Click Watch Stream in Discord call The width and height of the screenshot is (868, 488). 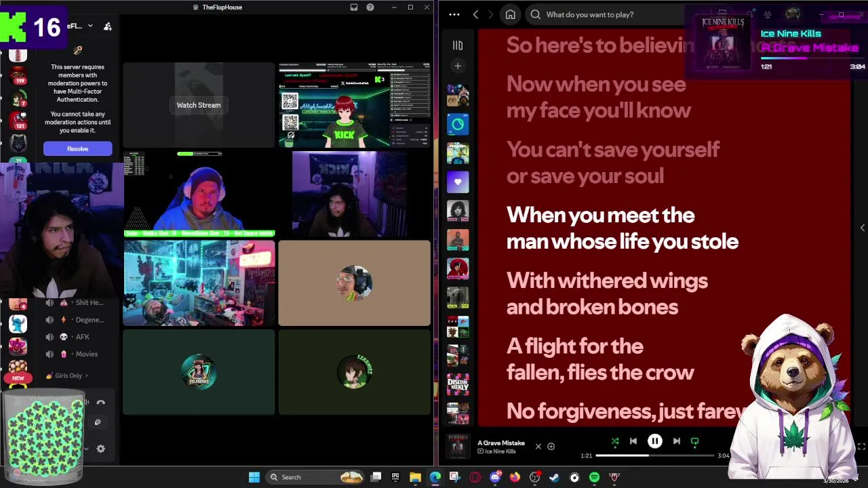coord(199,105)
